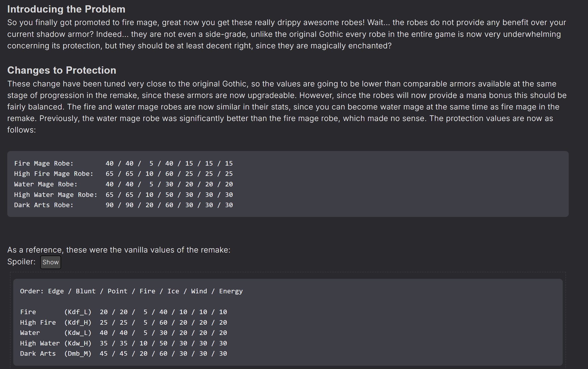Click the 'Water (Kdw_L)' vanilla values row
This screenshot has width=588, height=369.
[124, 333]
